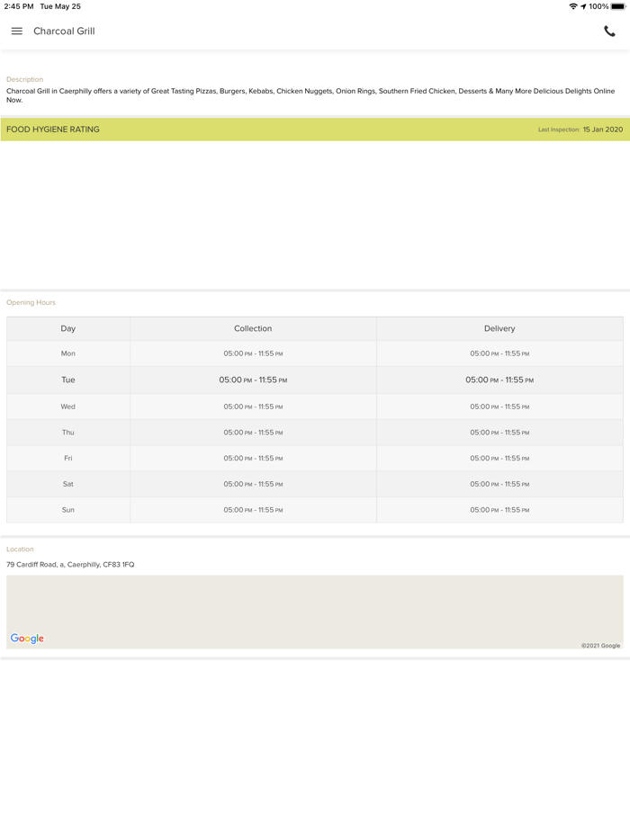Click the Location heading
This screenshot has width=630, height=840.
pyautogui.click(x=20, y=550)
